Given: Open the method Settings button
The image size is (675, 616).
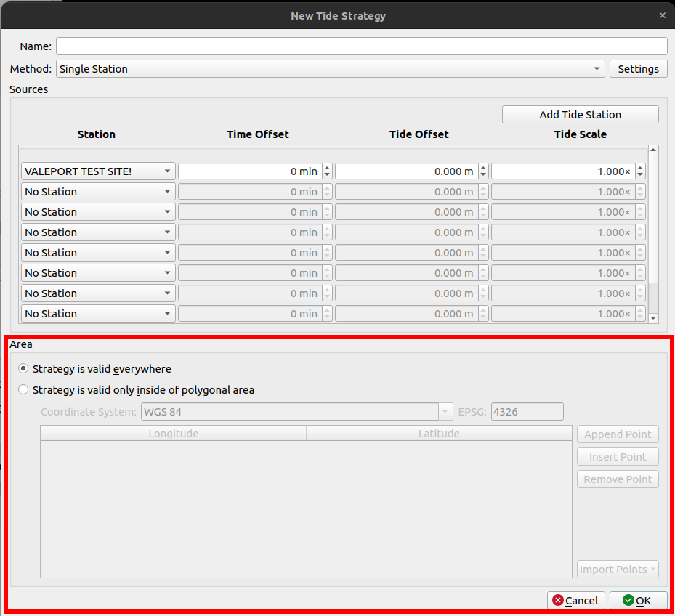Looking at the screenshot, I should 638,69.
